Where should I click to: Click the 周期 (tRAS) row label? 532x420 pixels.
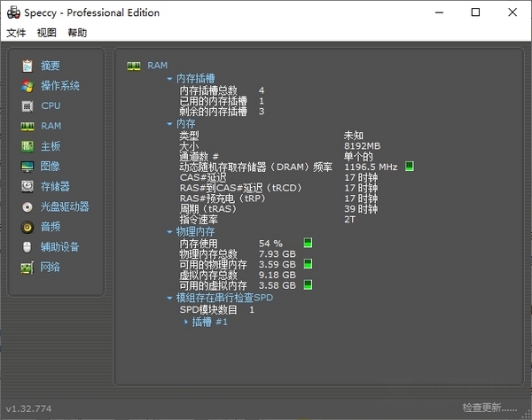pyautogui.click(x=207, y=209)
